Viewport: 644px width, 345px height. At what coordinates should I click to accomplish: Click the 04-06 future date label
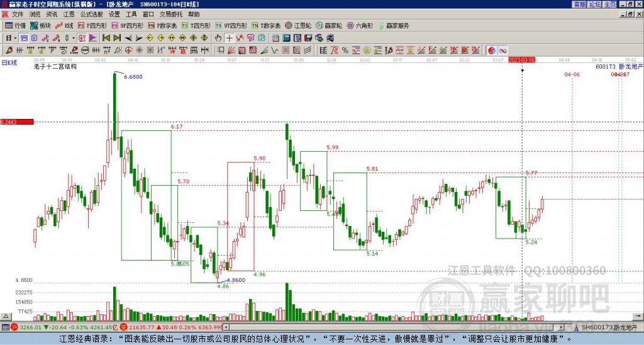[x=572, y=74]
